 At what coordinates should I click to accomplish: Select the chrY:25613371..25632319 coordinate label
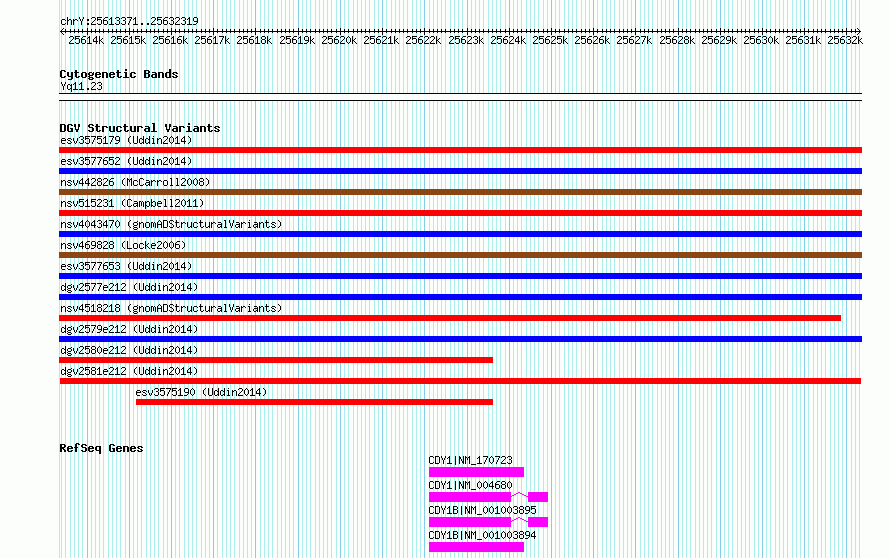(129, 22)
